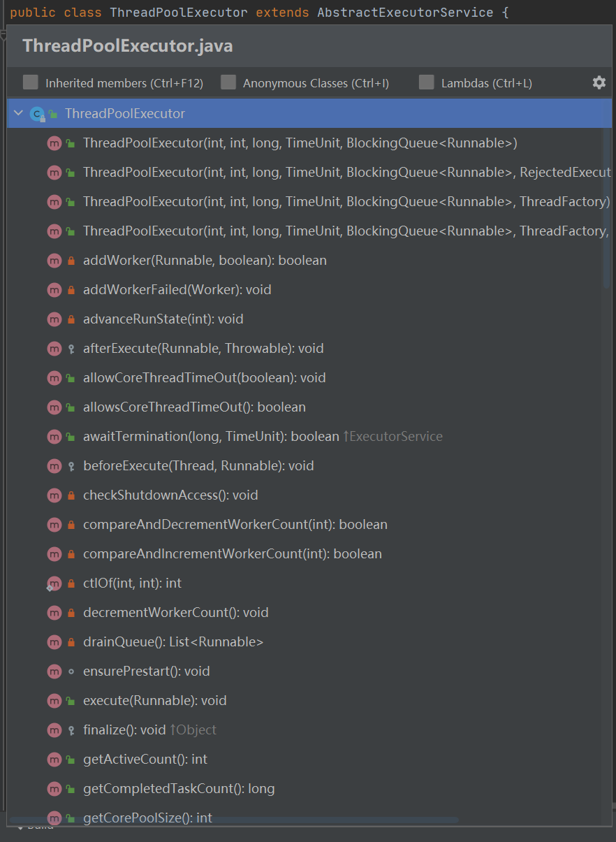Select constructor ending with RejectedExecut
This screenshot has height=842, width=616.
[x=347, y=172]
